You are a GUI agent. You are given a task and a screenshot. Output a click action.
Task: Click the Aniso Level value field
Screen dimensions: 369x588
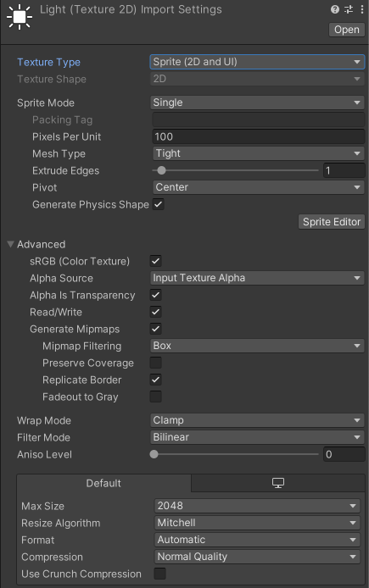click(x=344, y=454)
